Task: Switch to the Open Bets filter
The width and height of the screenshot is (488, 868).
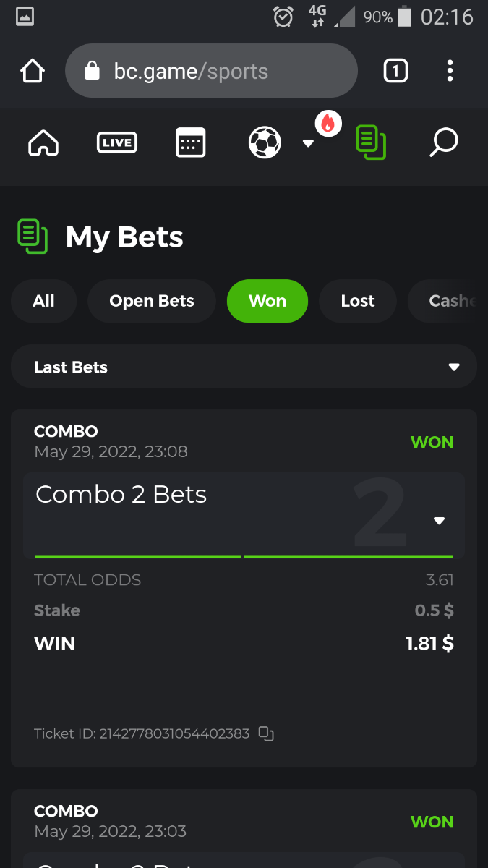Action: (152, 301)
